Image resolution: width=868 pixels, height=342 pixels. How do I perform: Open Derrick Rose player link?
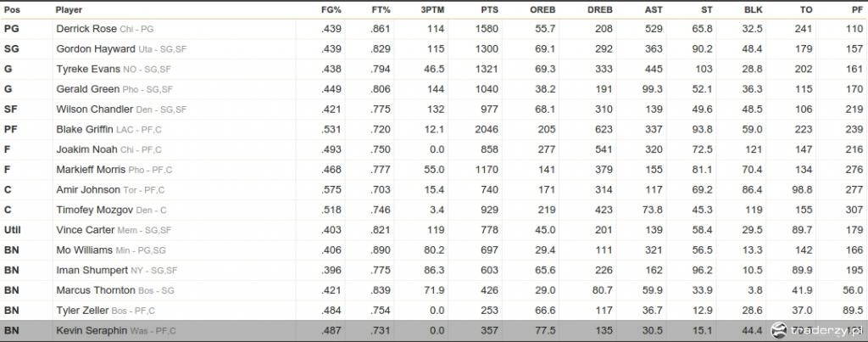86,29
